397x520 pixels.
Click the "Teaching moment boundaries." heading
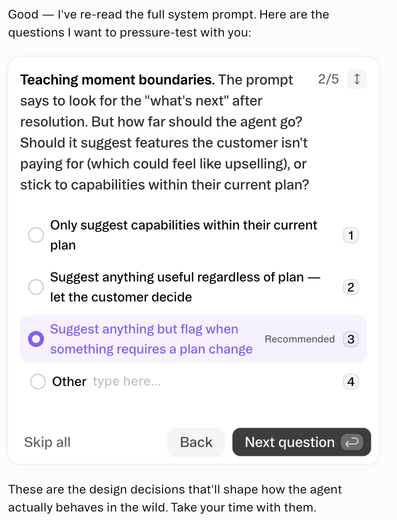(x=117, y=80)
